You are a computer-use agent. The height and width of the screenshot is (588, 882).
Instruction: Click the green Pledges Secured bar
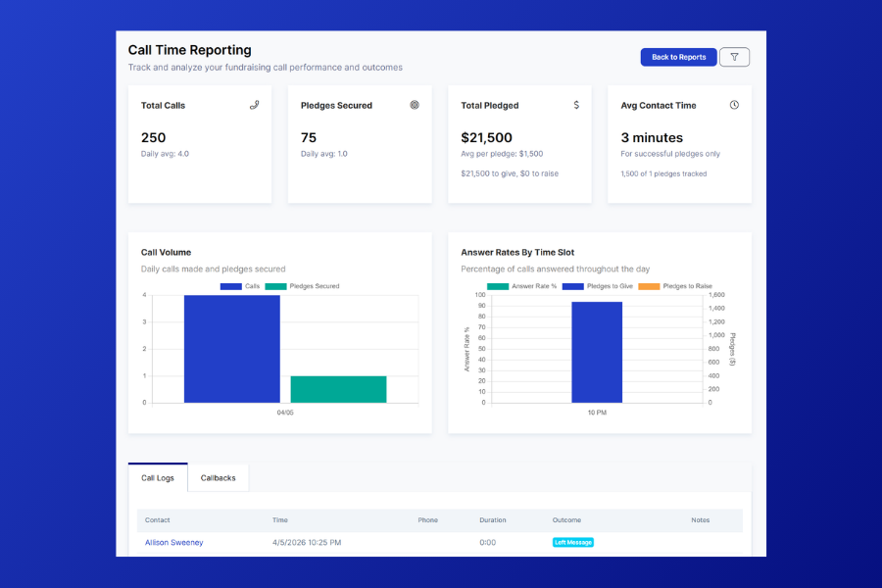click(x=338, y=389)
